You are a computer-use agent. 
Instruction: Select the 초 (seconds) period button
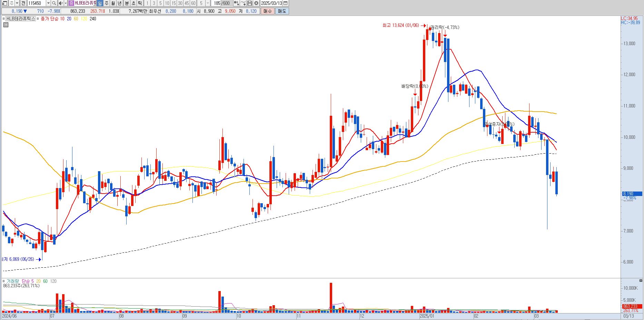(x=133, y=3)
